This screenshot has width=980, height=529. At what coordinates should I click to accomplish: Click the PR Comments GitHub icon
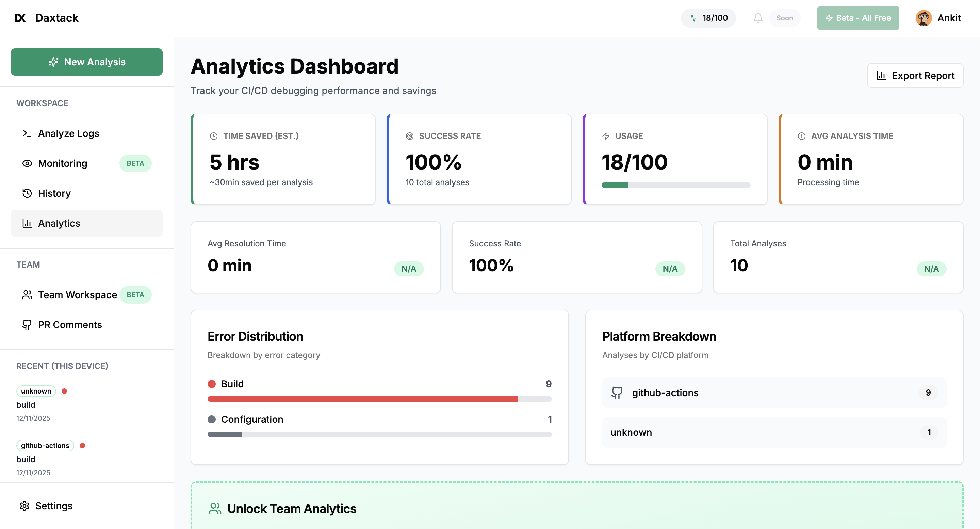coord(27,325)
